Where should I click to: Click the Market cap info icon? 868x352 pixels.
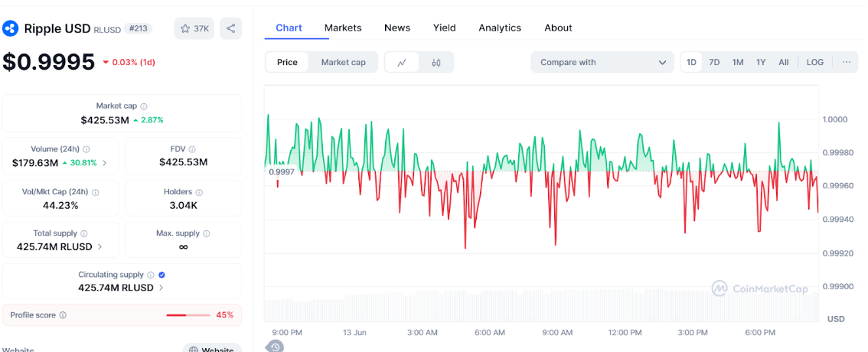[x=144, y=106]
